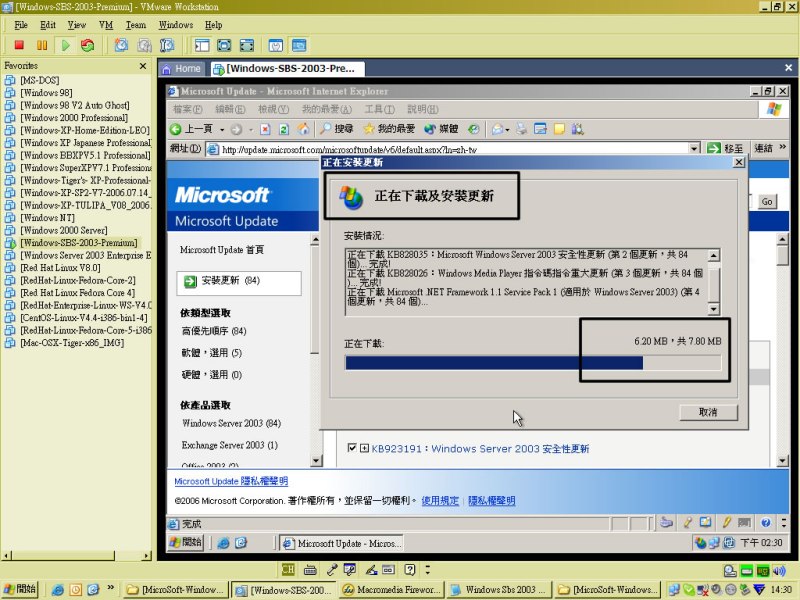Click the IE Media (媒體) toolbar button
This screenshot has width=800, height=600.
(441, 129)
